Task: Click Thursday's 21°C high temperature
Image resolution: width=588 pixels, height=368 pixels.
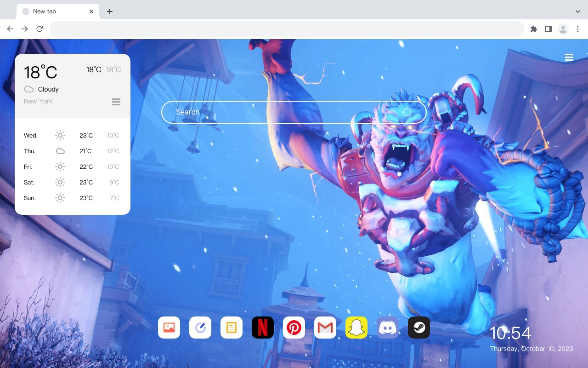Action: point(85,151)
